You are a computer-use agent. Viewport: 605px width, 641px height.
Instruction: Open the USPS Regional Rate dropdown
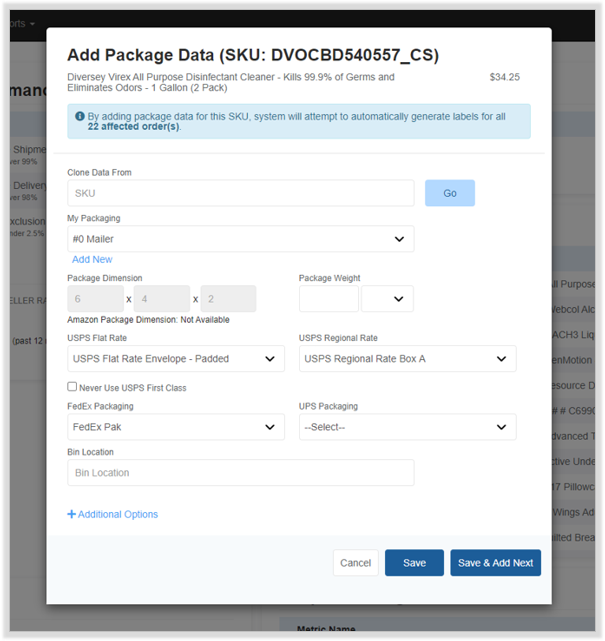click(408, 359)
